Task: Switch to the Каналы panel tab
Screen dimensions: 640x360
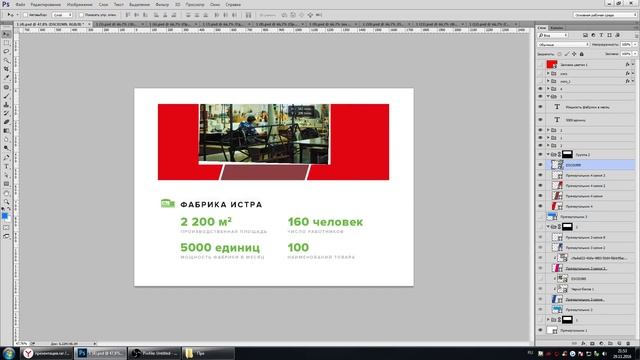Action: pos(557,28)
